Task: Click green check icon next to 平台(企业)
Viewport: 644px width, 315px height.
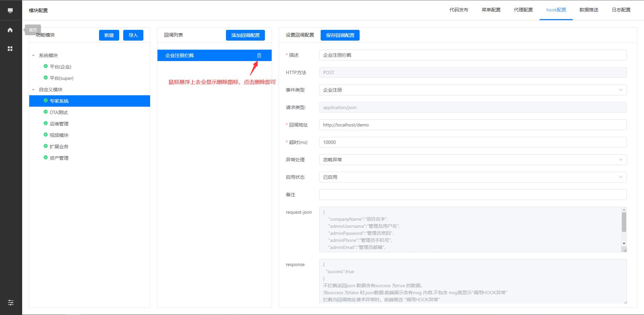Action: point(46,66)
